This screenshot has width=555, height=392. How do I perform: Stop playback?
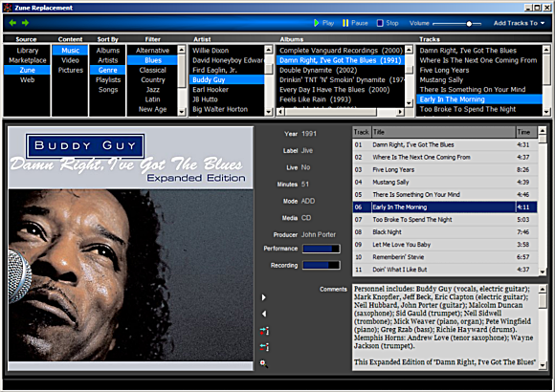tap(388, 23)
